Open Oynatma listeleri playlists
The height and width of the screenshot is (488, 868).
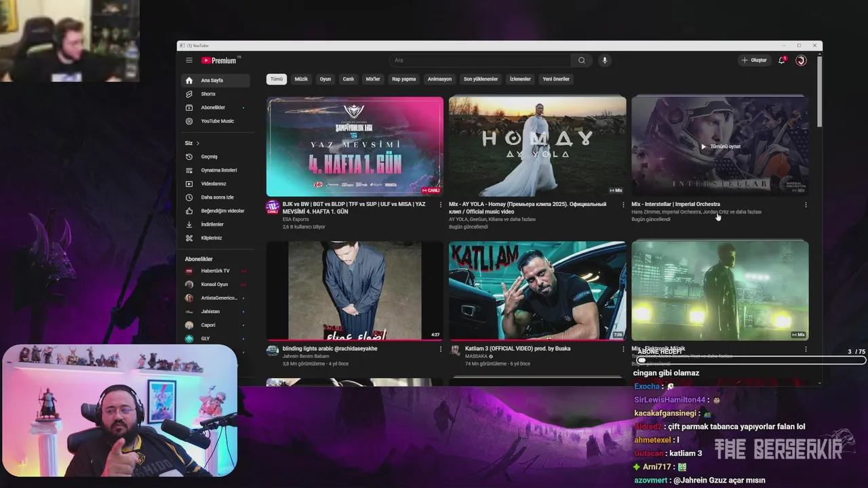(x=216, y=170)
